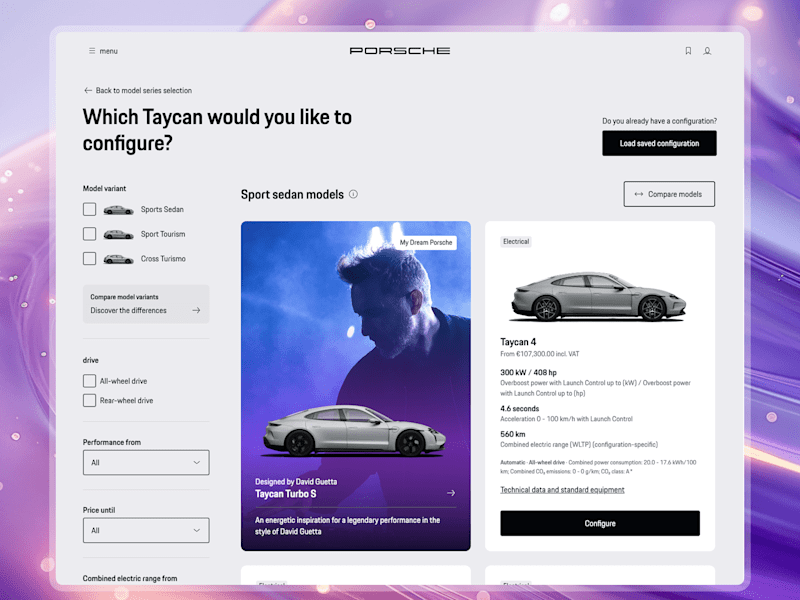The height and width of the screenshot is (600, 800).
Task: Click the arrow next to Taycan Turbo S
Action: tap(451, 493)
